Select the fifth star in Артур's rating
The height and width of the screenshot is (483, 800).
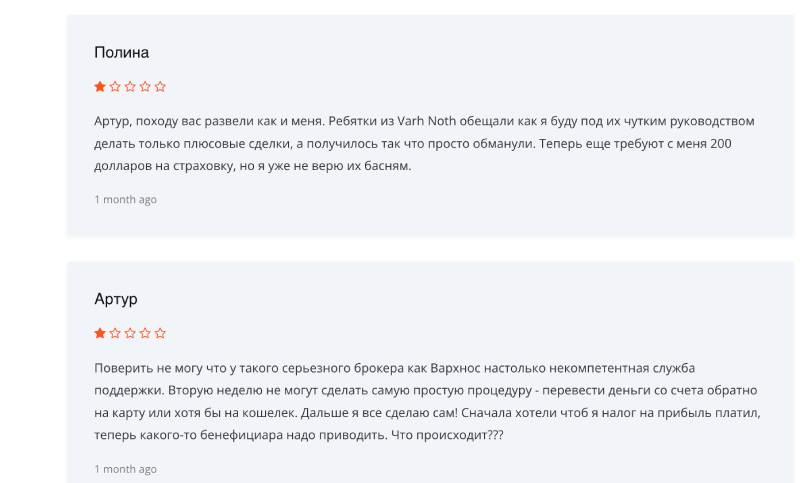point(160,333)
